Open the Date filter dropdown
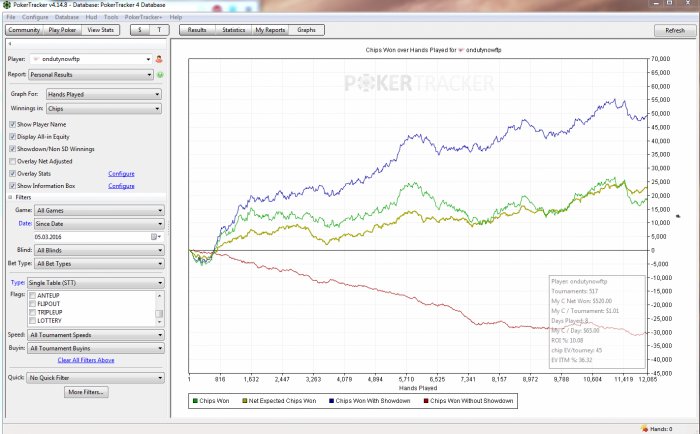700x434 pixels. point(100,224)
